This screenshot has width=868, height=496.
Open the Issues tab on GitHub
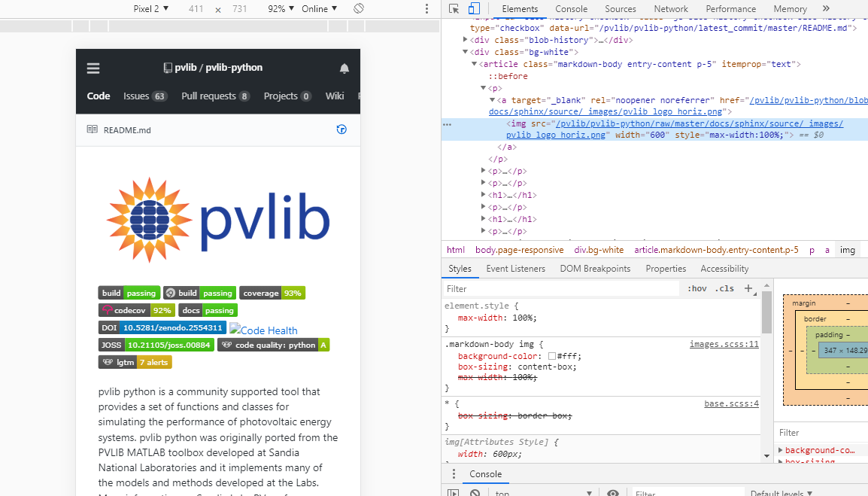click(144, 96)
